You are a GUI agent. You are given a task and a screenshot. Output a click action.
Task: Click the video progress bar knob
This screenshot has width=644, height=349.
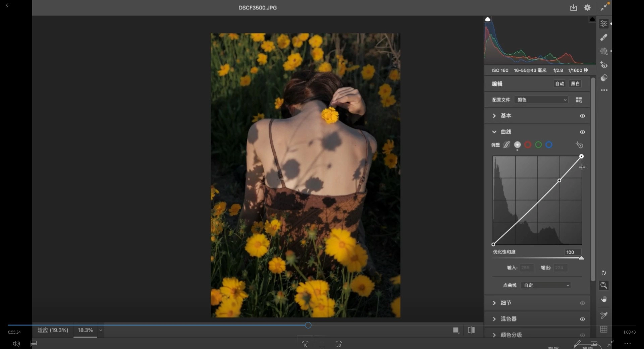(x=308, y=325)
